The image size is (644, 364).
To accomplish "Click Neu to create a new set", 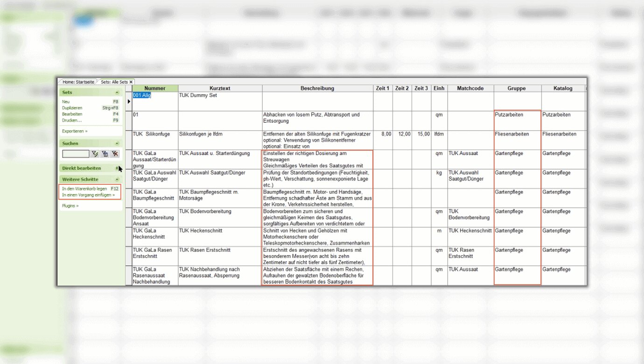I will (x=66, y=101).
